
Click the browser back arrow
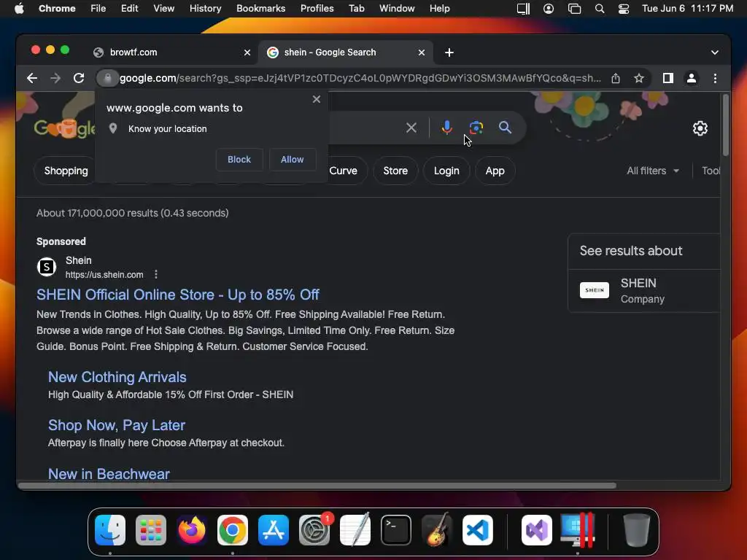(x=32, y=78)
